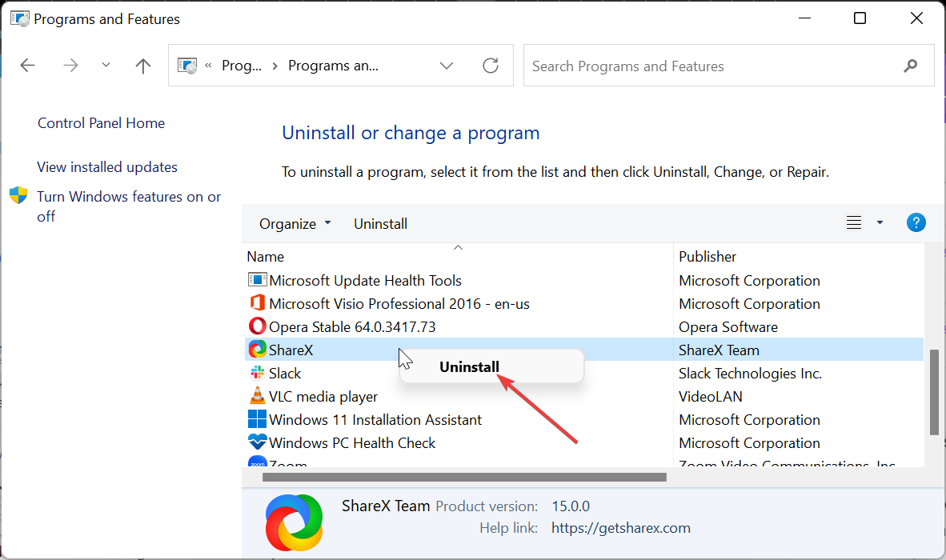Choose Uninstall from the context menu
This screenshot has width=946, height=560.
coord(470,367)
